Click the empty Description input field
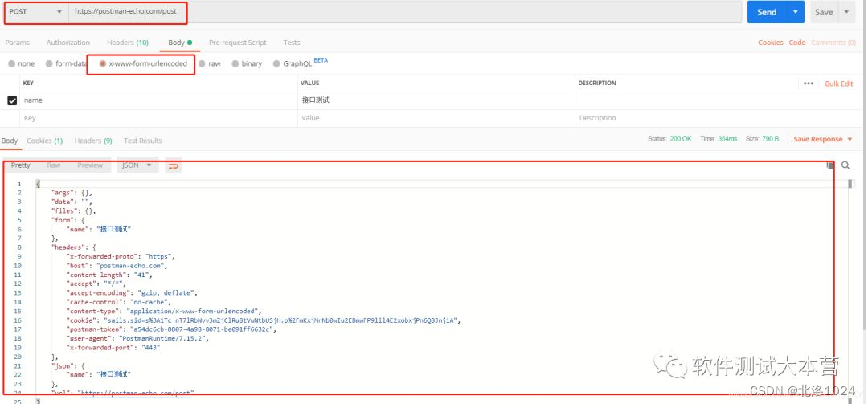 tap(716, 118)
